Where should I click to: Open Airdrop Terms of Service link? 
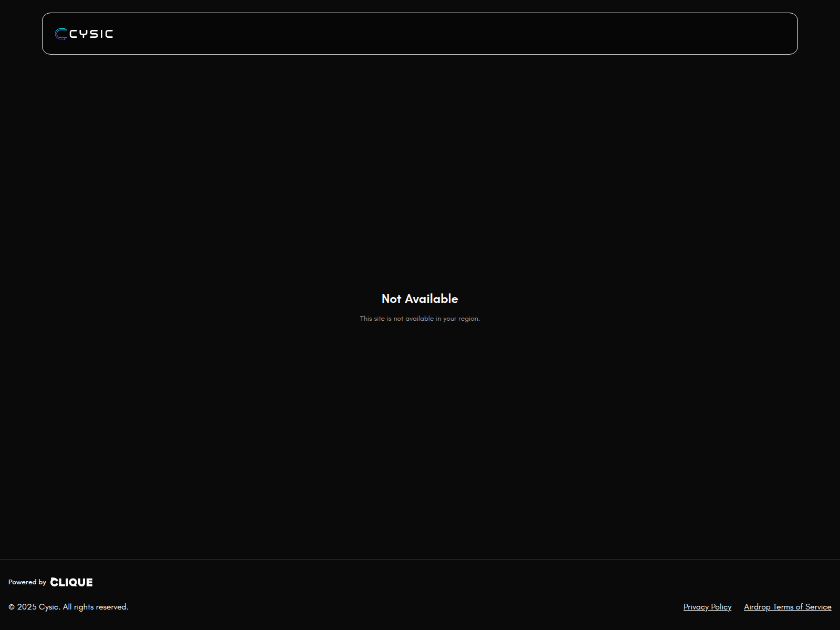click(787, 607)
